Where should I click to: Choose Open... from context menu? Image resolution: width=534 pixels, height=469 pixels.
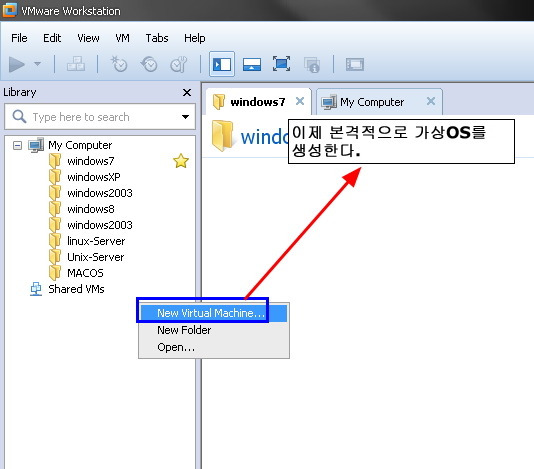point(214,347)
